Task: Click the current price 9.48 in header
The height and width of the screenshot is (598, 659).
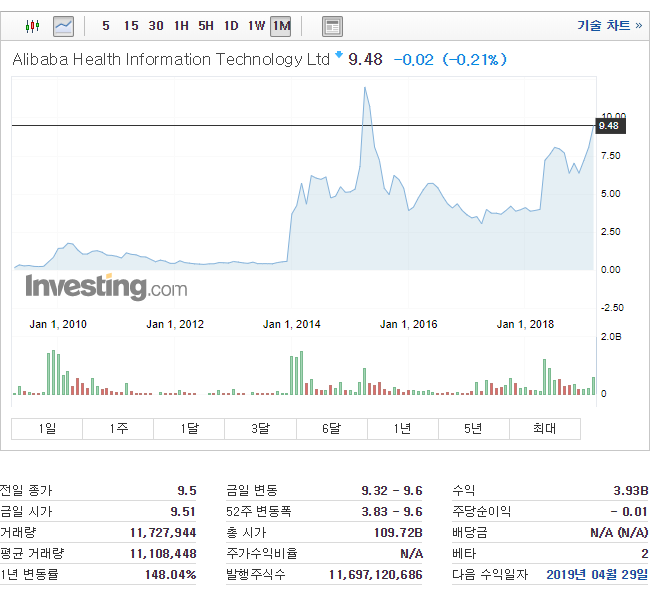Action: [365, 60]
